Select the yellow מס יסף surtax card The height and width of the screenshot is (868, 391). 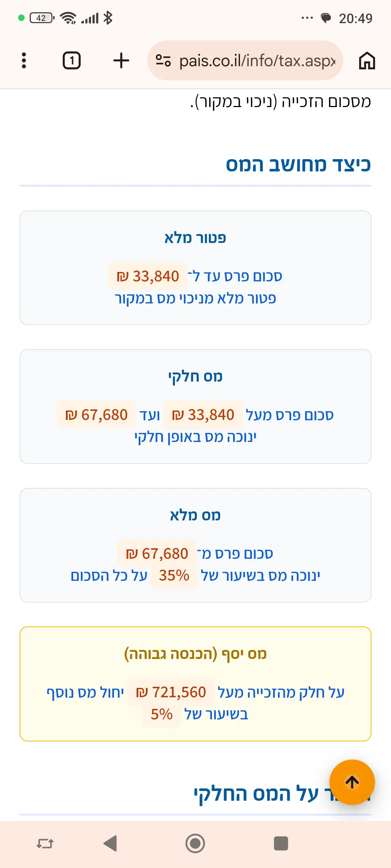195,684
